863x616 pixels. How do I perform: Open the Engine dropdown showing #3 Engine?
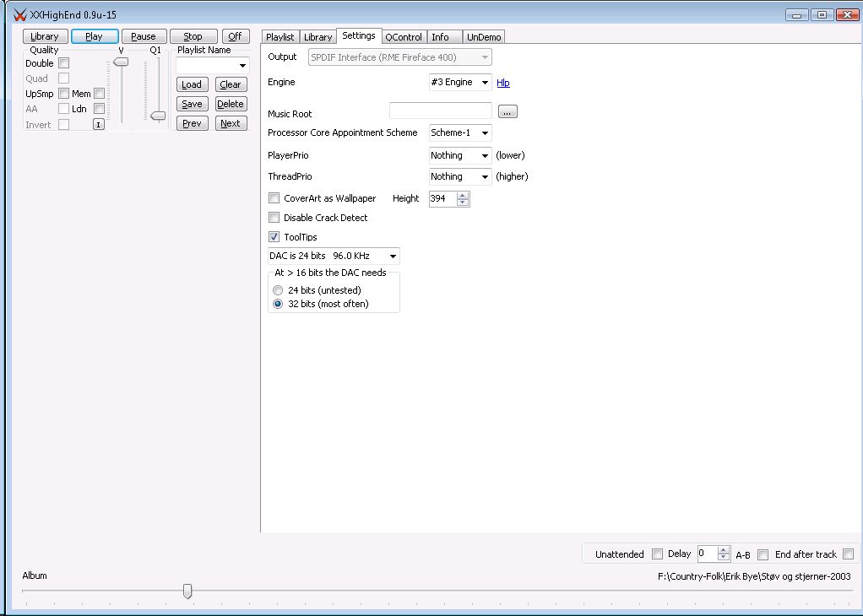(460, 83)
